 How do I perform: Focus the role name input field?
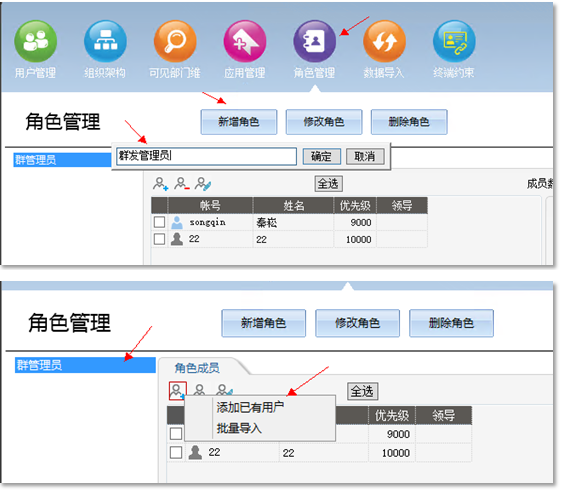206,156
